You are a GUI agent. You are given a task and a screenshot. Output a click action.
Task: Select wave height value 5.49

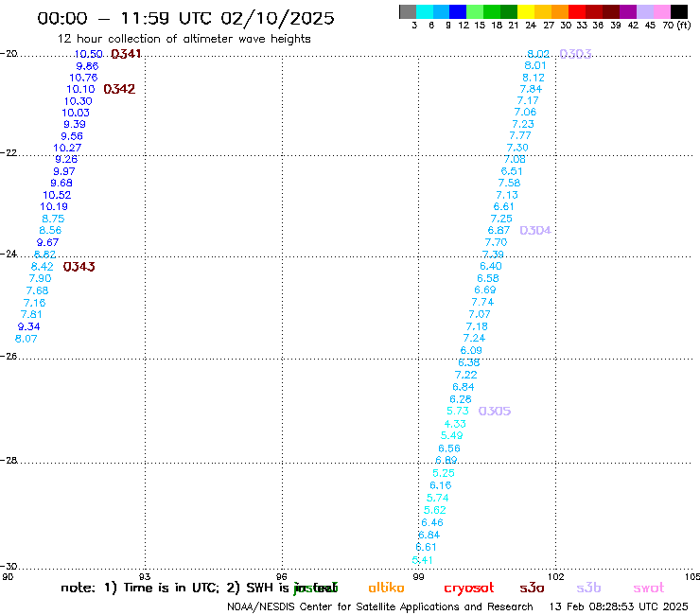[x=452, y=435]
